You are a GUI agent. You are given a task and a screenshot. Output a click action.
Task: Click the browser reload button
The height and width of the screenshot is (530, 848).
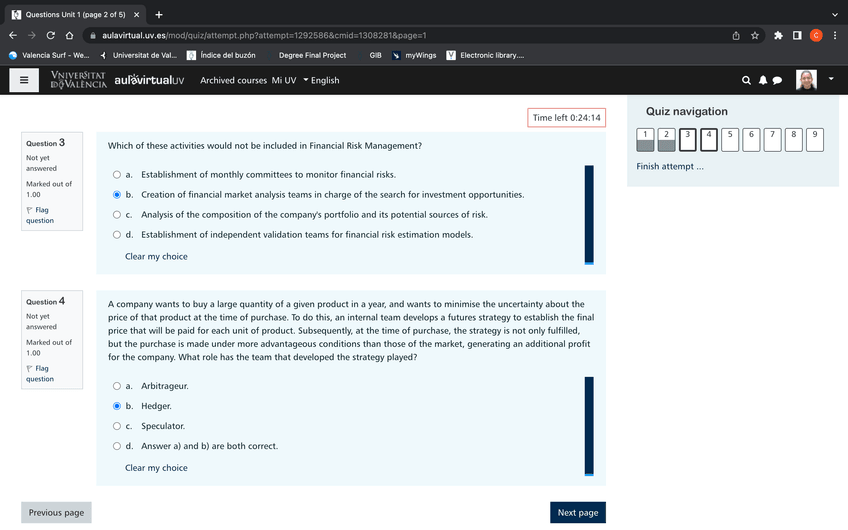(51, 35)
